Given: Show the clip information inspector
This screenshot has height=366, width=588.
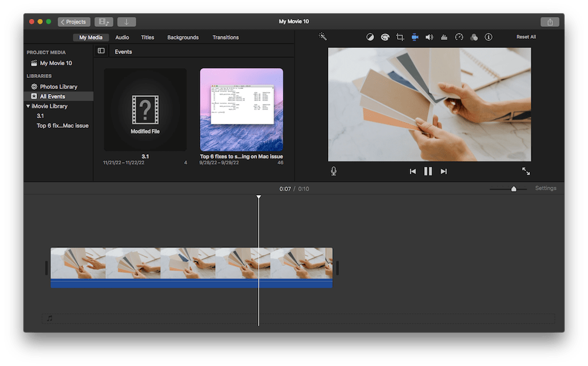Looking at the screenshot, I should pos(488,37).
